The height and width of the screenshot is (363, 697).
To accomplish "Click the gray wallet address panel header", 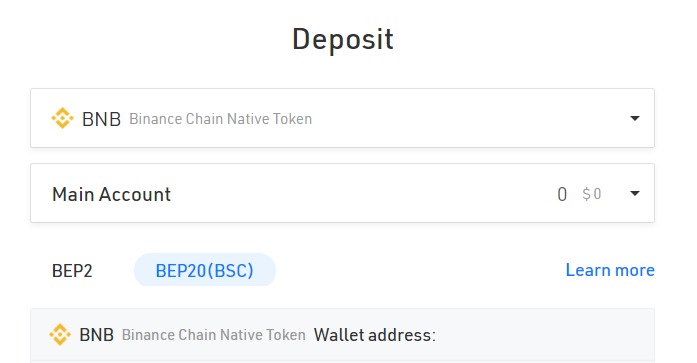I will click(342, 335).
